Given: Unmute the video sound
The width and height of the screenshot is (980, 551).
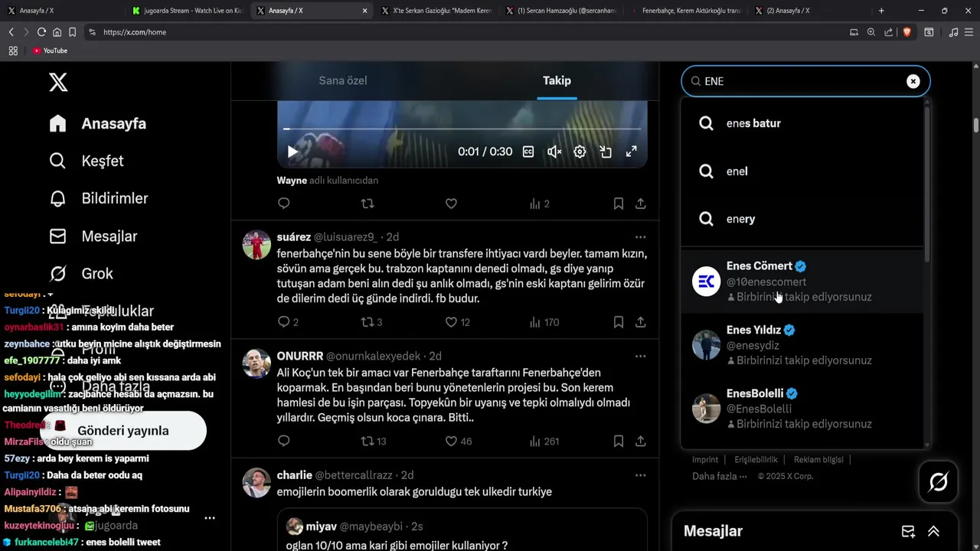Looking at the screenshot, I should coord(554,152).
